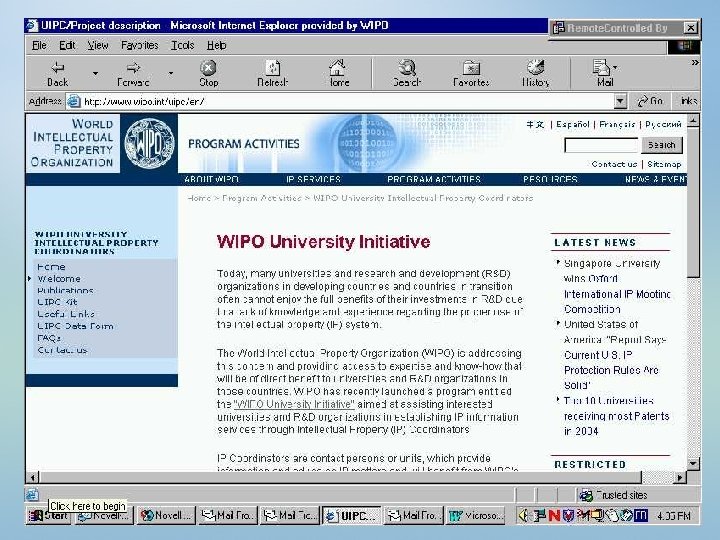Switch to the Chinese language link
Image resolution: width=720 pixels, height=540 pixels.
(535, 124)
